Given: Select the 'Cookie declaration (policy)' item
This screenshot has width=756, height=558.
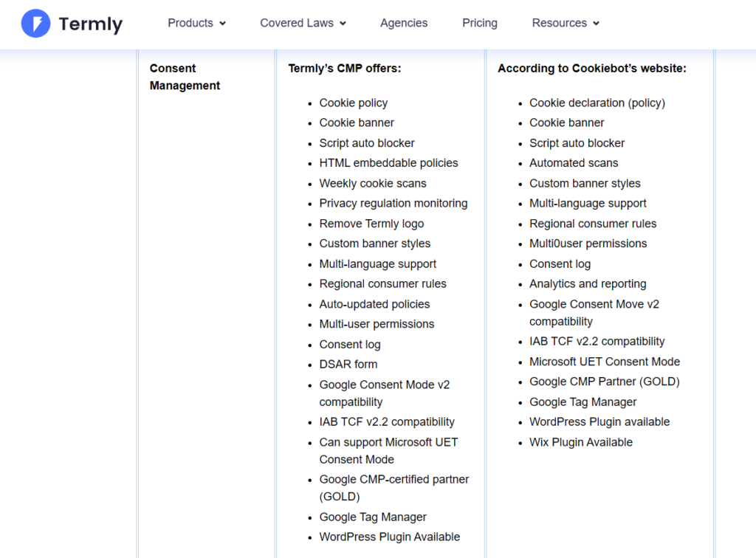Looking at the screenshot, I should tap(597, 103).
